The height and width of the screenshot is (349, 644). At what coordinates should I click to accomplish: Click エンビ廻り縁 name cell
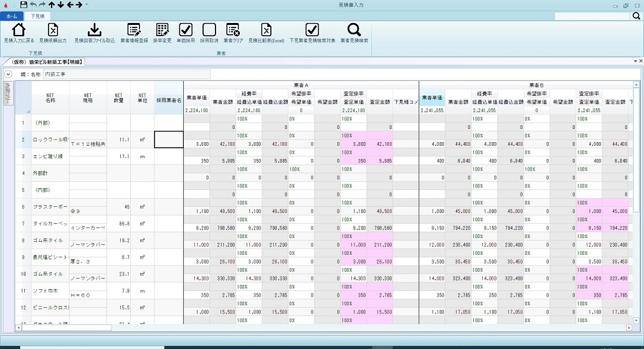click(50, 156)
